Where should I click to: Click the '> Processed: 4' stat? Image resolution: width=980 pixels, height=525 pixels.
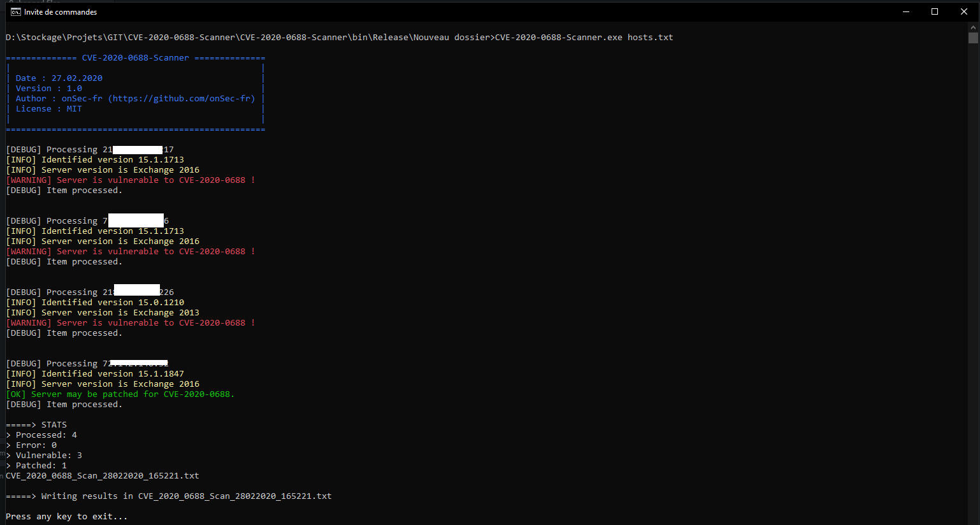[x=41, y=435]
